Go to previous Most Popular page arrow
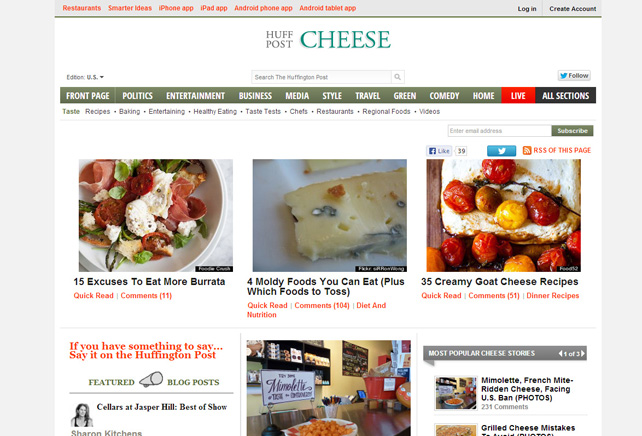The height and width of the screenshot is (436, 642). [560, 354]
